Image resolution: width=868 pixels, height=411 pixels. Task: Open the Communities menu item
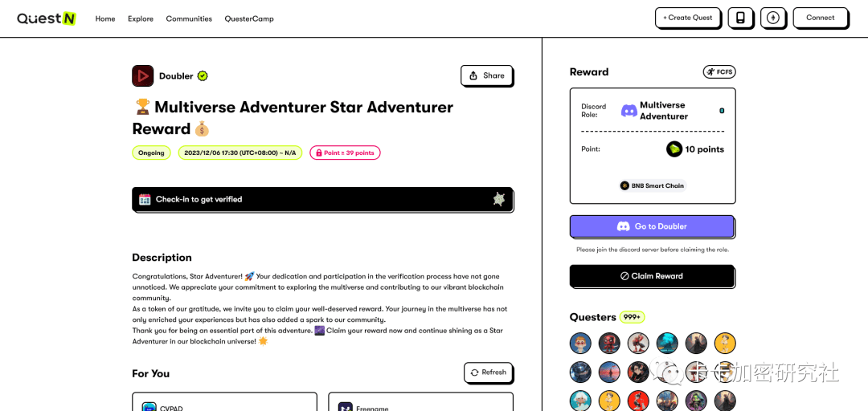[x=189, y=18]
